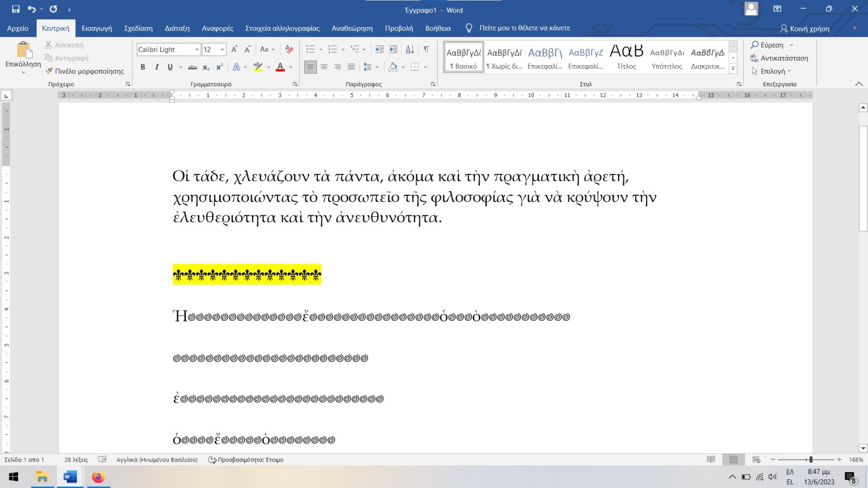Open Firefox from the taskbar
The image size is (868, 488).
point(98,477)
